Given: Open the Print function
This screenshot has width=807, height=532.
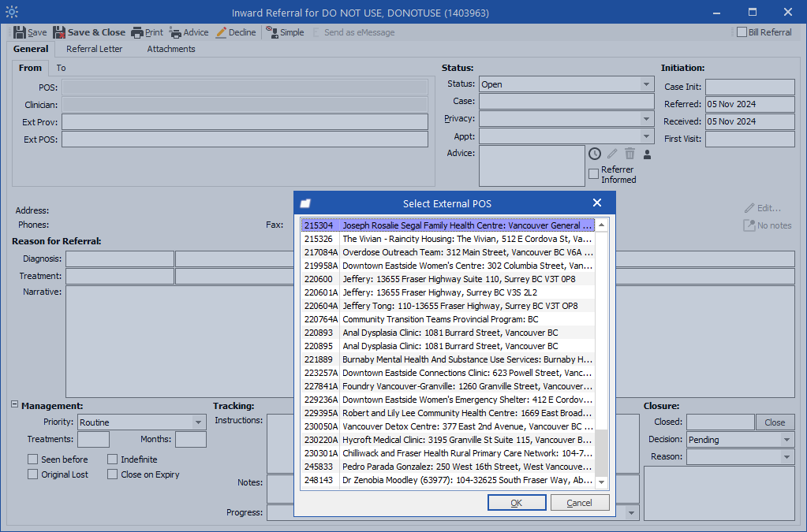Looking at the screenshot, I should [x=147, y=32].
